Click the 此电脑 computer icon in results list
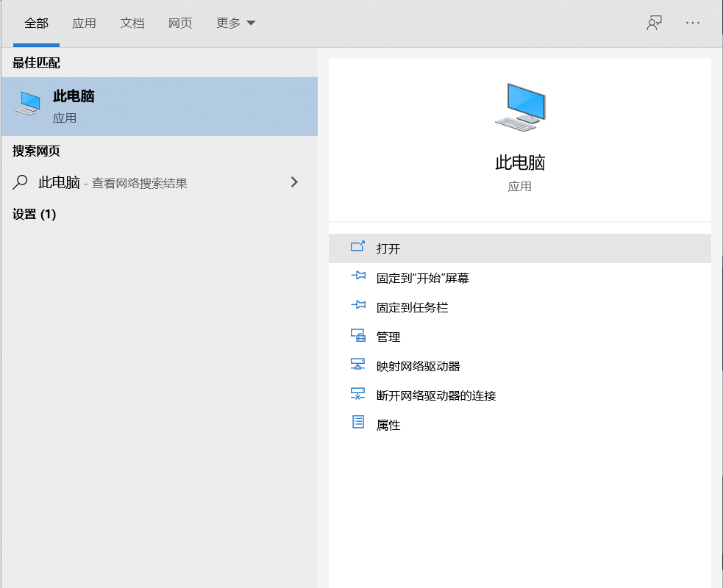This screenshot has width=723, height=588. click(28, 103)
